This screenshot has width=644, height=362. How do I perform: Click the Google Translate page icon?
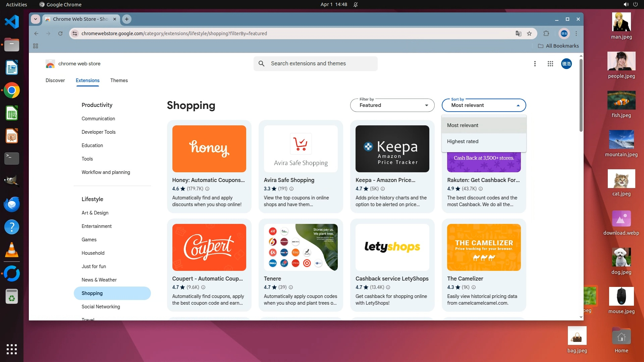click(x=518, y=34)
